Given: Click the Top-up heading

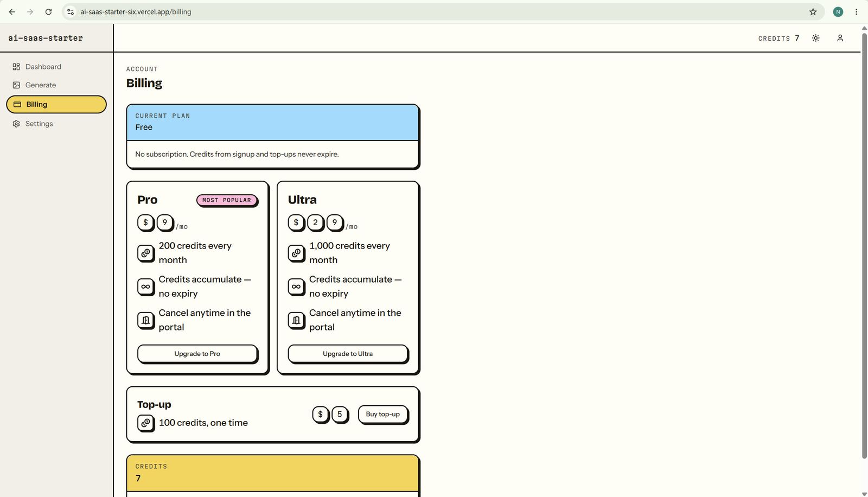Looking at the screenshot, I should point(154,405).
